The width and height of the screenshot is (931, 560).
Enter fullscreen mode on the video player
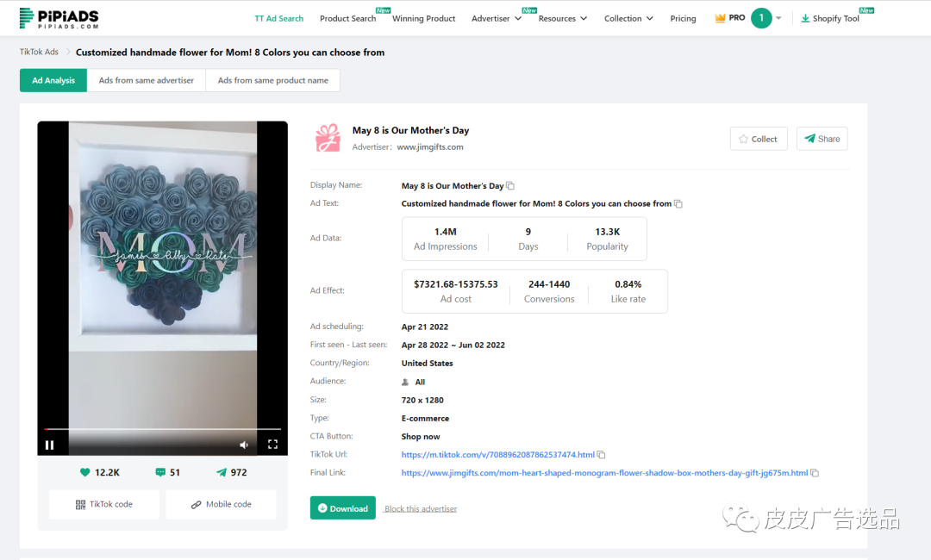point(272,445)
